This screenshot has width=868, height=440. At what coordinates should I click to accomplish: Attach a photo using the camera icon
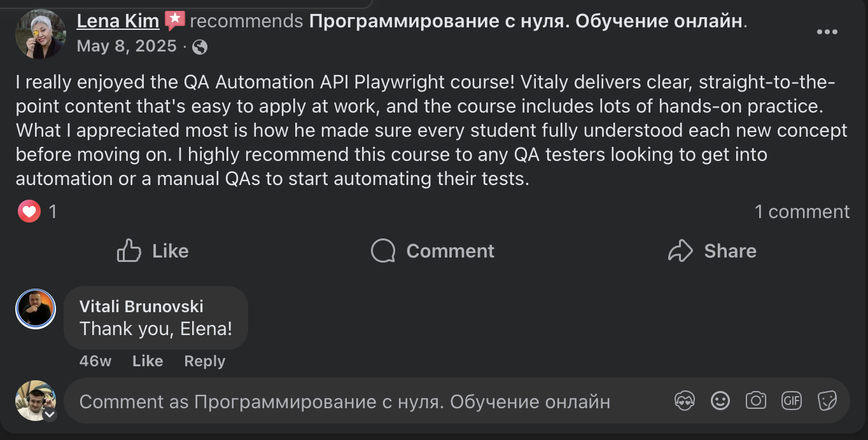[x=756, y=401]
